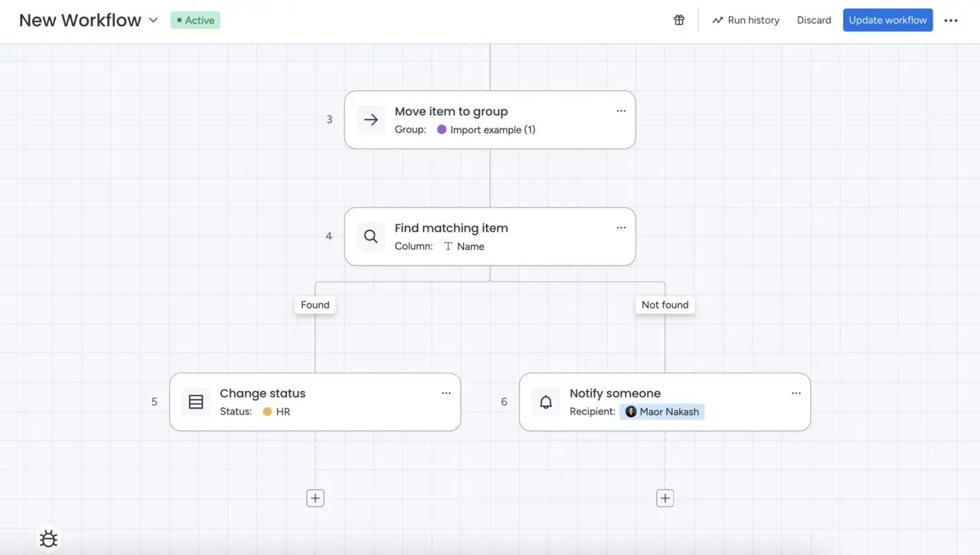Open the three-dot menu on Find matching item

(621, 227)
